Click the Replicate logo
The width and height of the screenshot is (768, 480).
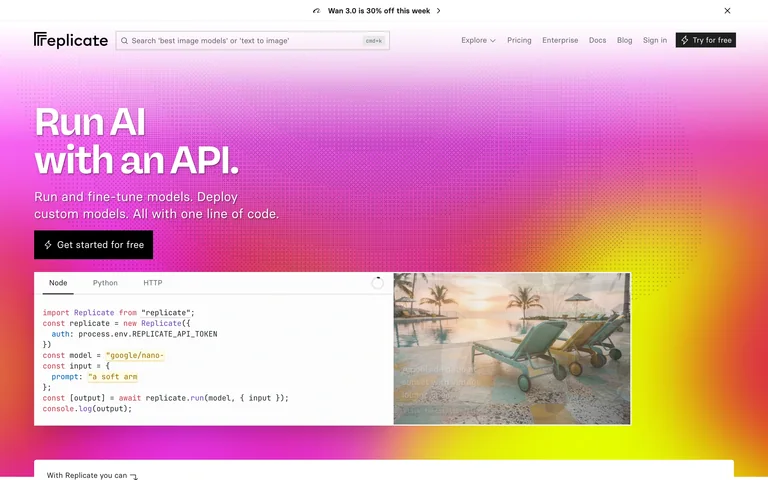tap(71, 40)
